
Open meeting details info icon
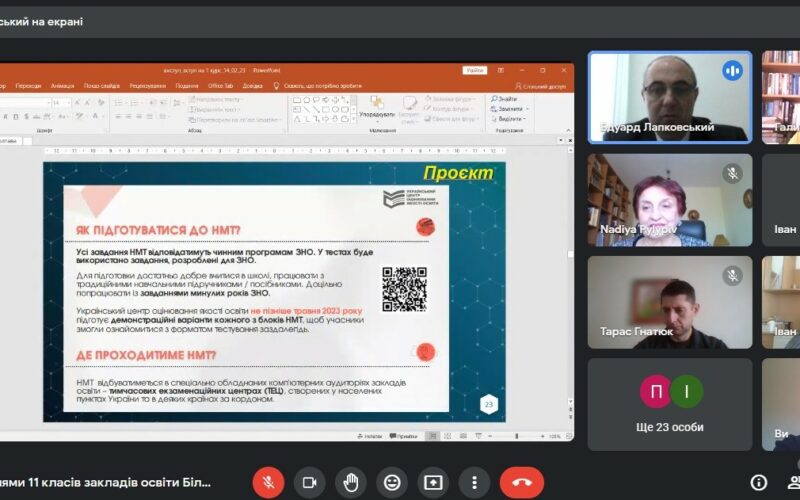(x=759, y=482)
